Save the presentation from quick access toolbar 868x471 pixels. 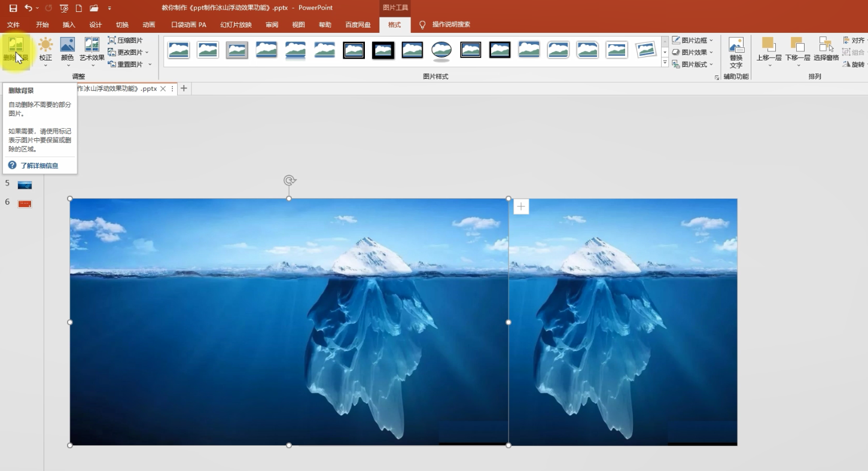[13, 8]
